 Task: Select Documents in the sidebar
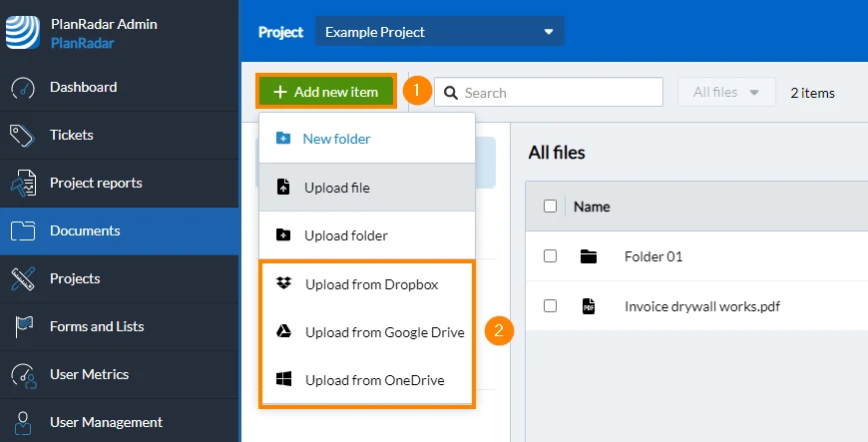120,230
